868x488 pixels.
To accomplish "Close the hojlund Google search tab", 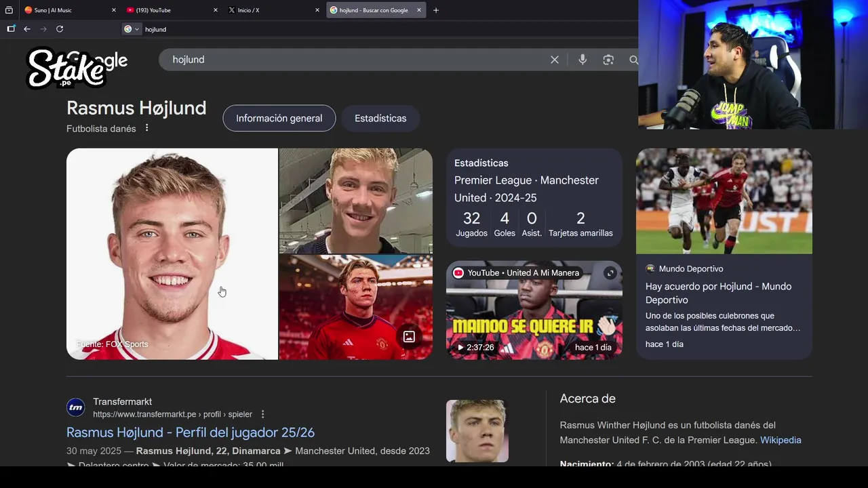I will [419, 10].
